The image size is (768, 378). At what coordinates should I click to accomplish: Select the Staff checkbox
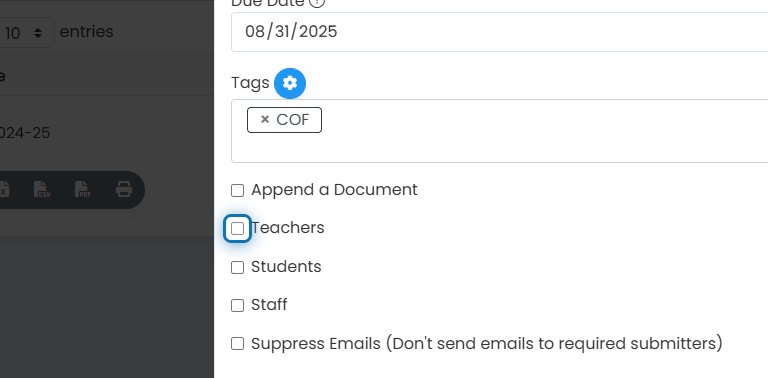[x=238, y=306]
